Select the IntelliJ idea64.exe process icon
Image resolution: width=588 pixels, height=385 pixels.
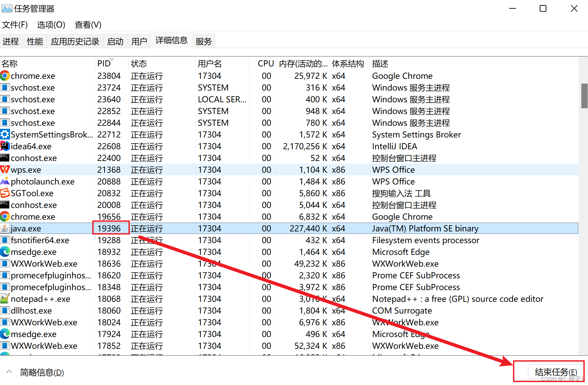[x=5, y=146]
